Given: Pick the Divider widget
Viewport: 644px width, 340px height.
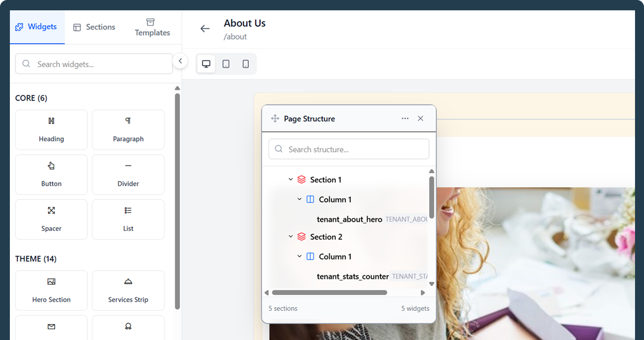Looking at the screenshot, I should (128, 175).
